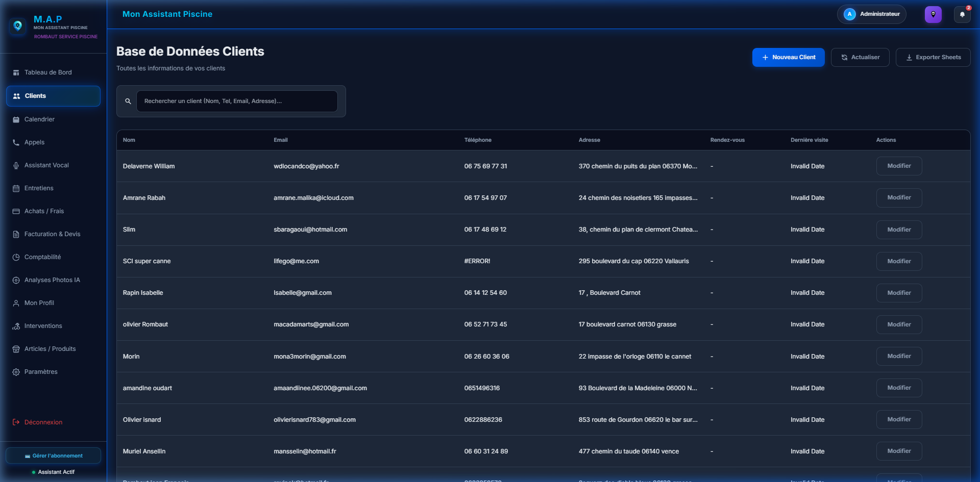The height and width of the screenshot is (482, 980).
Task: Click the notification bell icon
Action: pyautogui.click(x=962, y=15)
